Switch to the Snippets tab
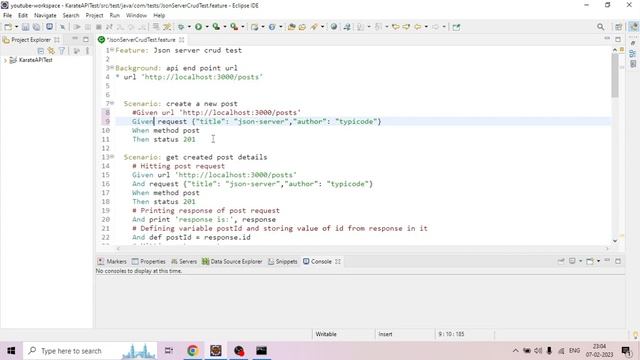Image resolution: width=640 pixels, height=360 pixels. [282, 262]
